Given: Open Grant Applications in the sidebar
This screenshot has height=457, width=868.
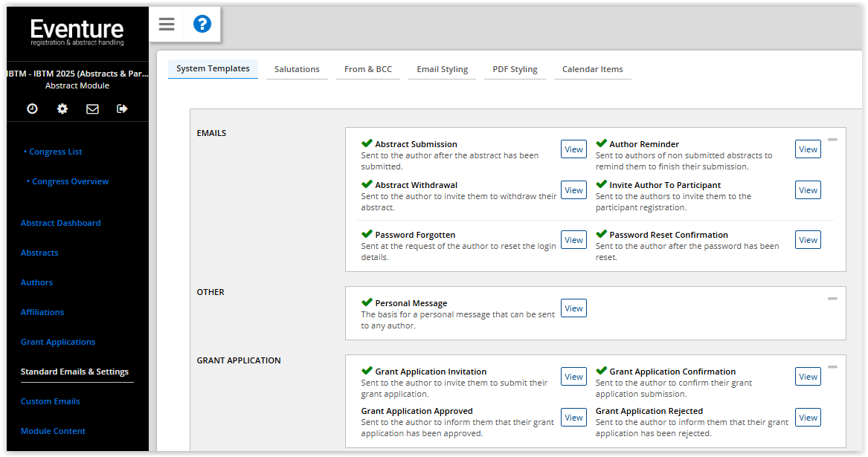Looking at the screenshot, I should point(57,341).
